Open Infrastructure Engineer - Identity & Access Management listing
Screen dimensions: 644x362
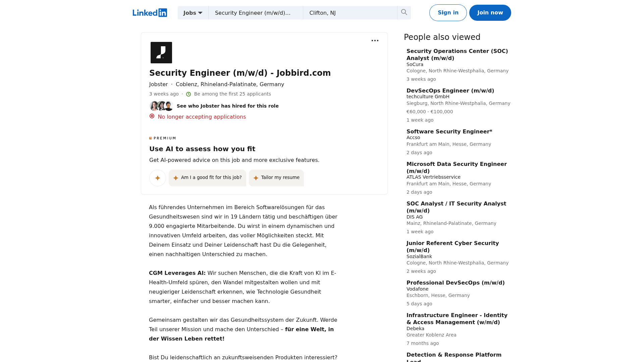(x=457, y=319)
